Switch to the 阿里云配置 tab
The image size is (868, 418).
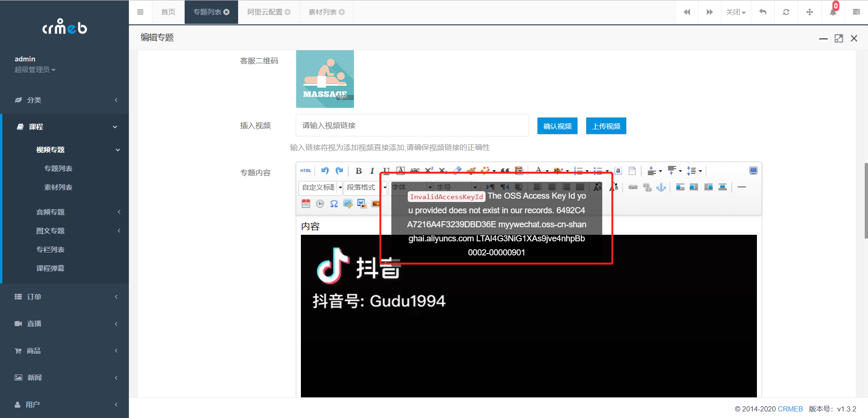click(x=269, y=12)
